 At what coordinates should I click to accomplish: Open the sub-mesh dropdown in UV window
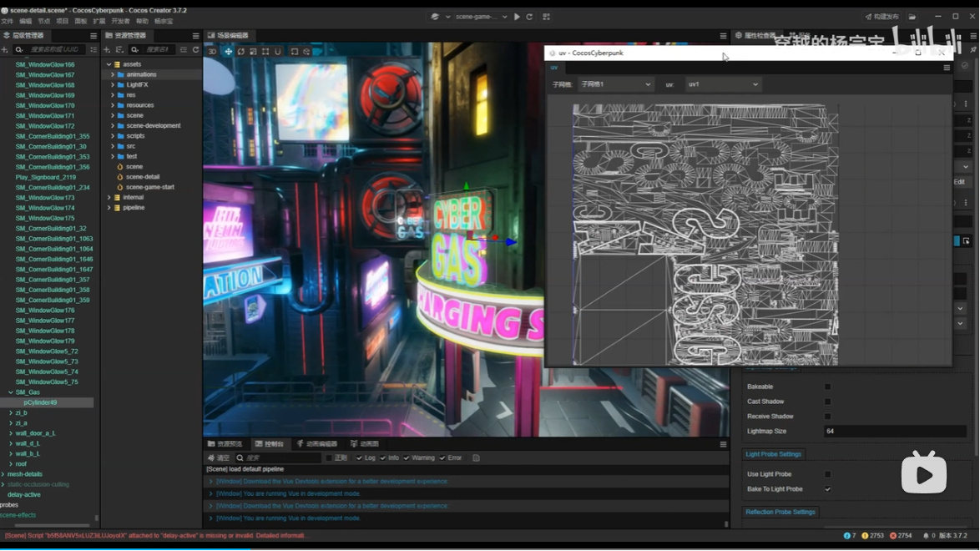pyautogui.click(x=615, y=84)
